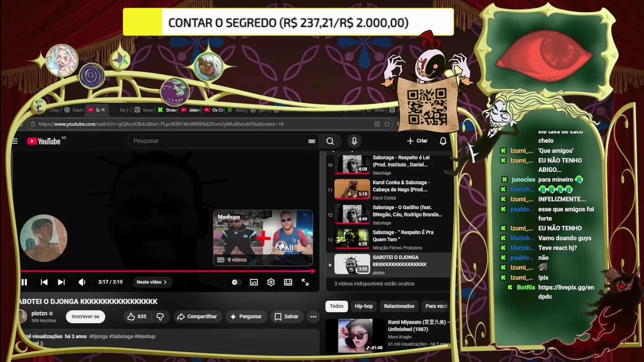Image resolution: width=644 pixels, height=362 pixels.
Task: Bookmark the page with the star icon
Action: click(x=387, y=124)
